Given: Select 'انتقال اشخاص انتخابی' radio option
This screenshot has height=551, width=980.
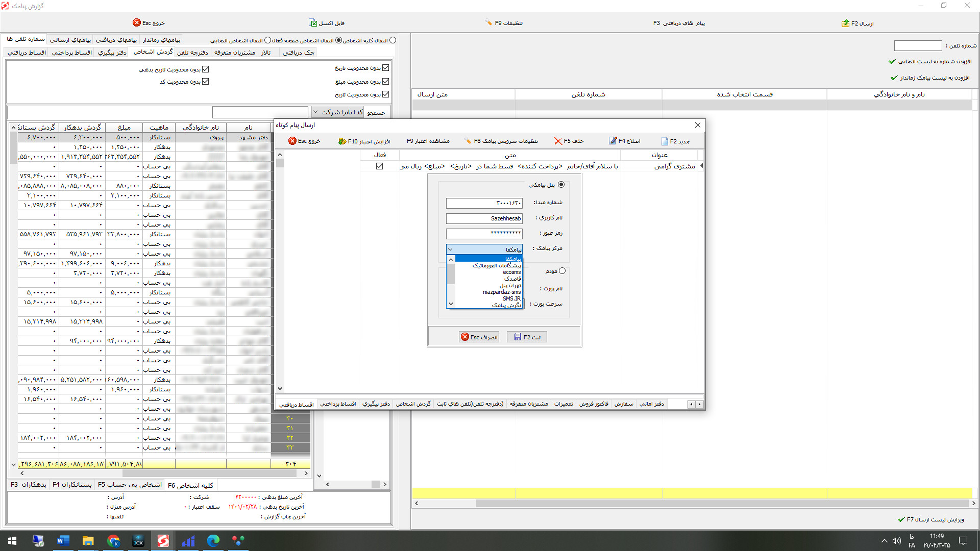Looking at the screenshot, I should [x=268, y=40].
